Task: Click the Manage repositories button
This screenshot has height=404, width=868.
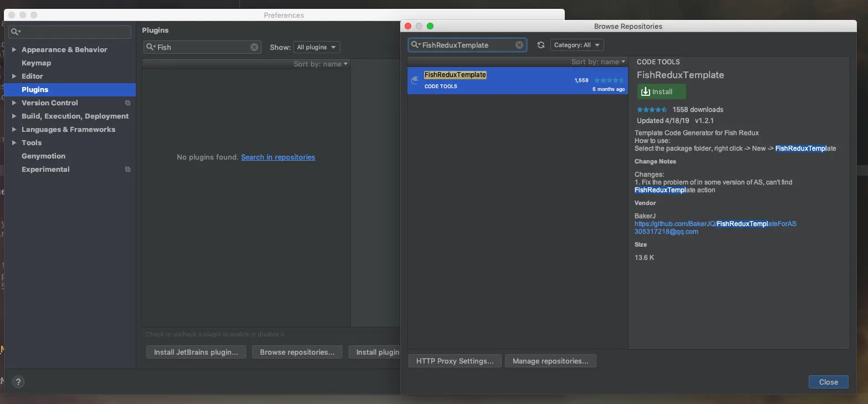Action: point(550,361)
